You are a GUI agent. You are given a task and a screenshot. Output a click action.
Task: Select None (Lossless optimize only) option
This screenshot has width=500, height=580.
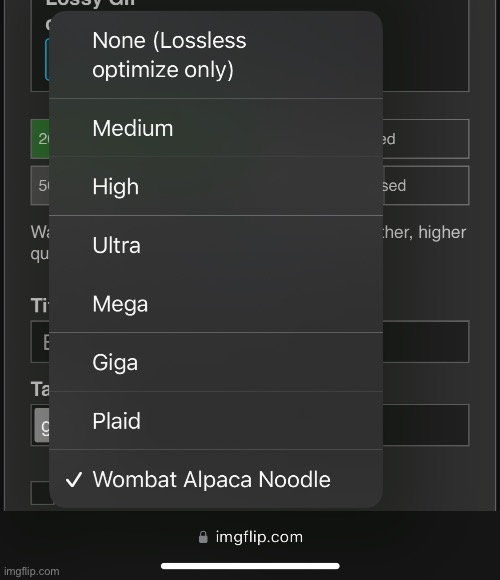[216, 55]
